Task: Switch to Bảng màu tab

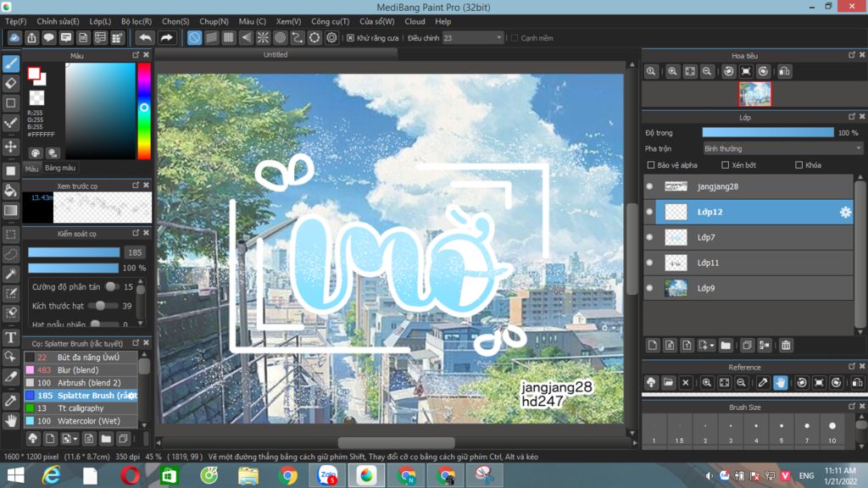Action: coord(60,168)
